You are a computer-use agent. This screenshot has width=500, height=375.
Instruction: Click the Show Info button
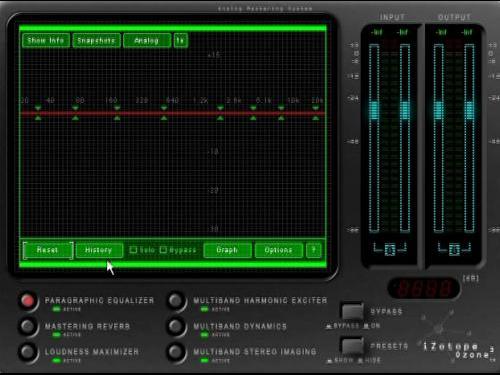pyautogui.click(x=46, y=40)
